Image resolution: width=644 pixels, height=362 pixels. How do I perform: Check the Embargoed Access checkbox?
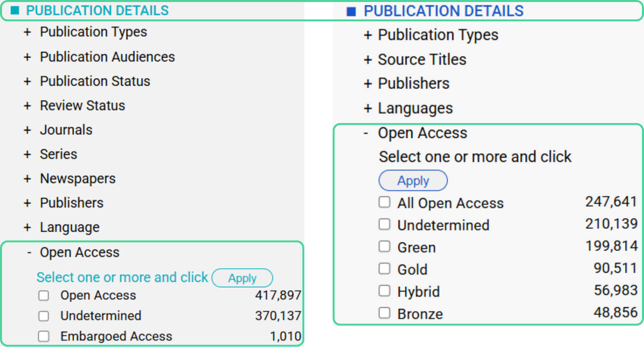coord(43,336)
